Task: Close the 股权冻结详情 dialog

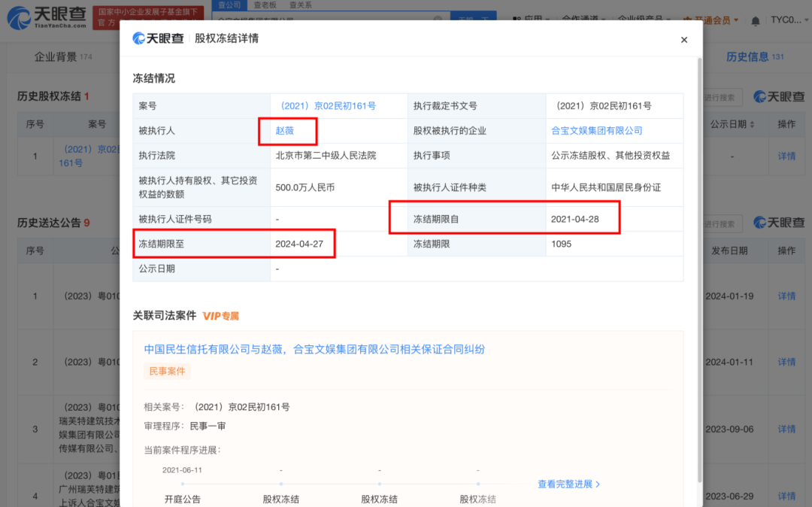Action: click(683, 40)
